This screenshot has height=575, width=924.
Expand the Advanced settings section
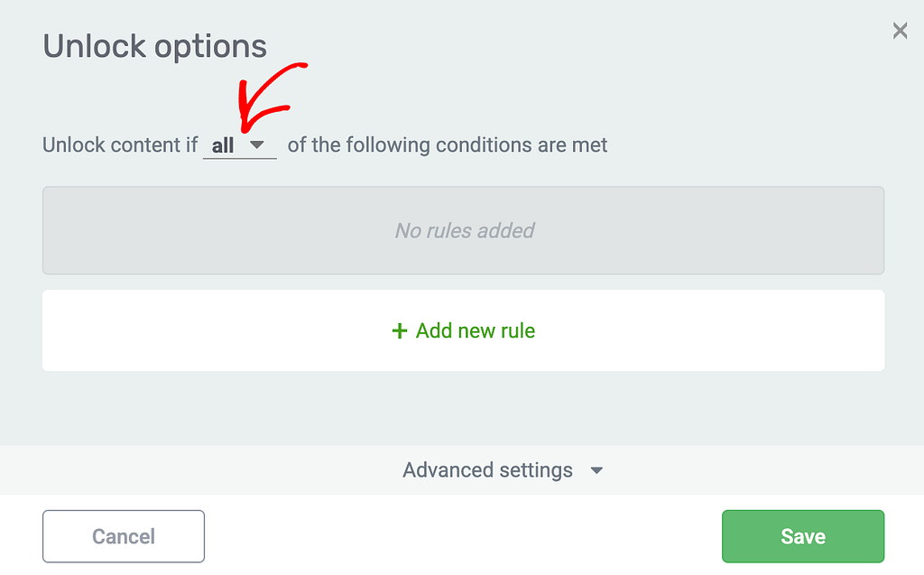[x=503, y=470]
